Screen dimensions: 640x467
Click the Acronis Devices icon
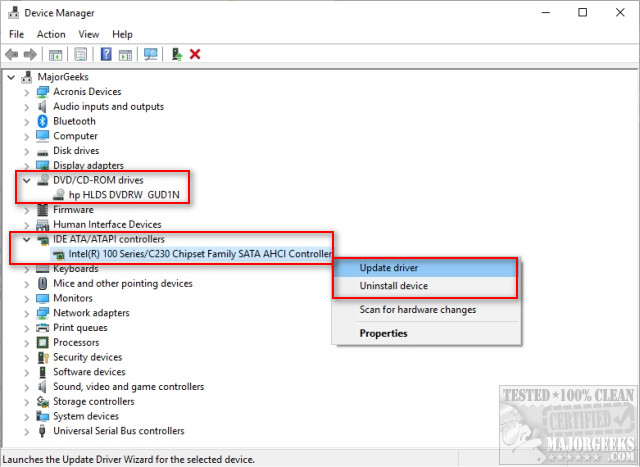pos(42,92)
